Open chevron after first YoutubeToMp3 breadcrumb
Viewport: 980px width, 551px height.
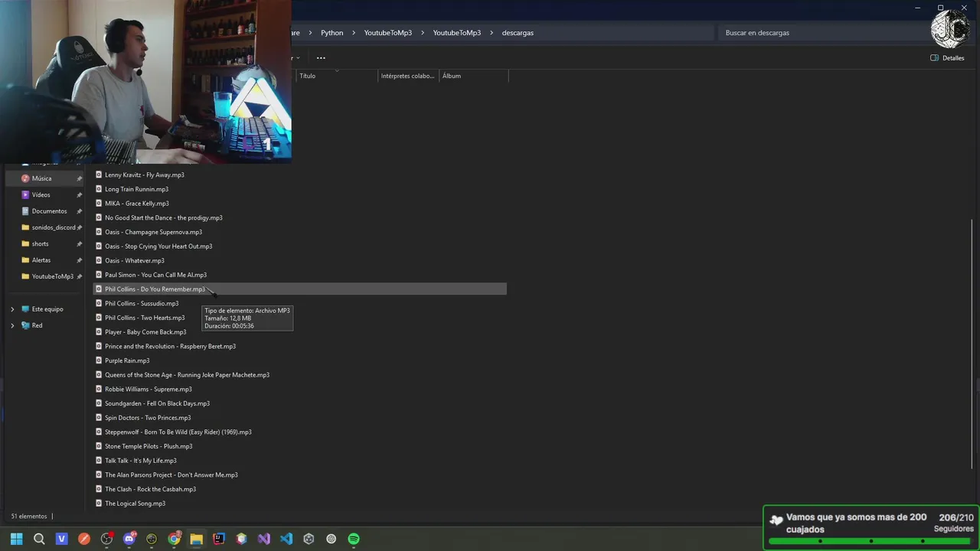pyautogui.click(x=423, y=33)
